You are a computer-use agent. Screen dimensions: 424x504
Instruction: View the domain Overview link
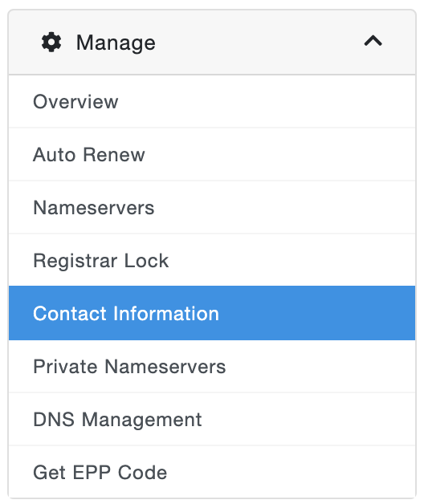pyautogui.click(x=212, y=102)
